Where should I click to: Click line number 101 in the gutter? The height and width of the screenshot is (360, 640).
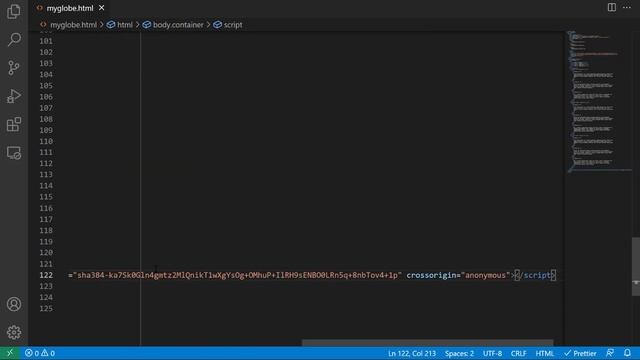(x=46, y=41)
